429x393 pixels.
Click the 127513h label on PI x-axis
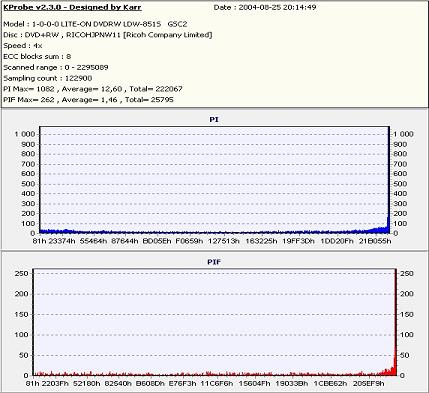(x=224, y=241)
